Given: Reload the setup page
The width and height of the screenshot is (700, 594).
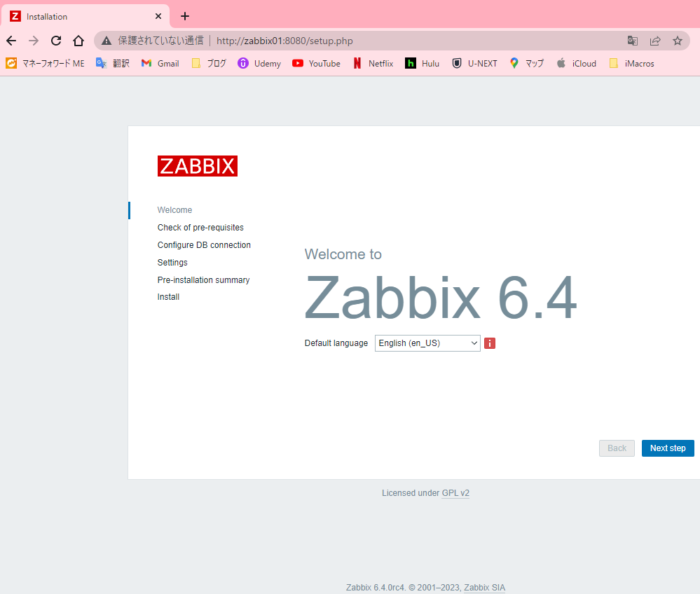Looking at the screenshot, I should coord(55,41).
